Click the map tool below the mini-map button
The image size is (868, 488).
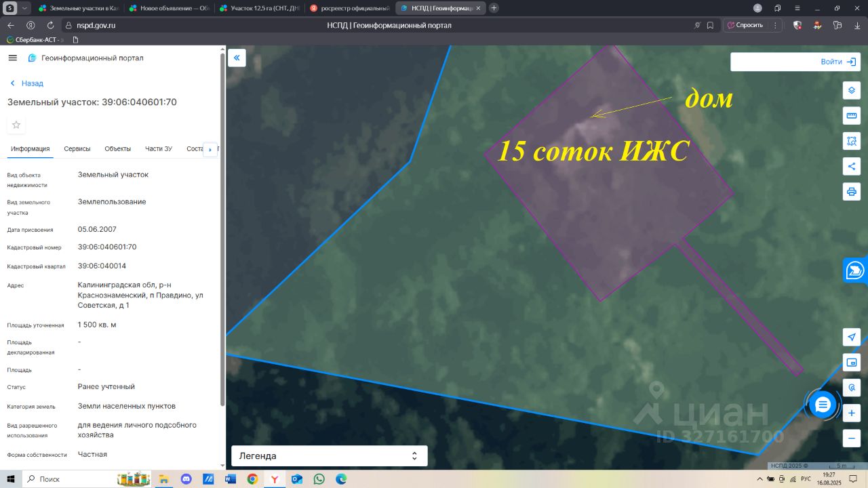tap(852, 388)
